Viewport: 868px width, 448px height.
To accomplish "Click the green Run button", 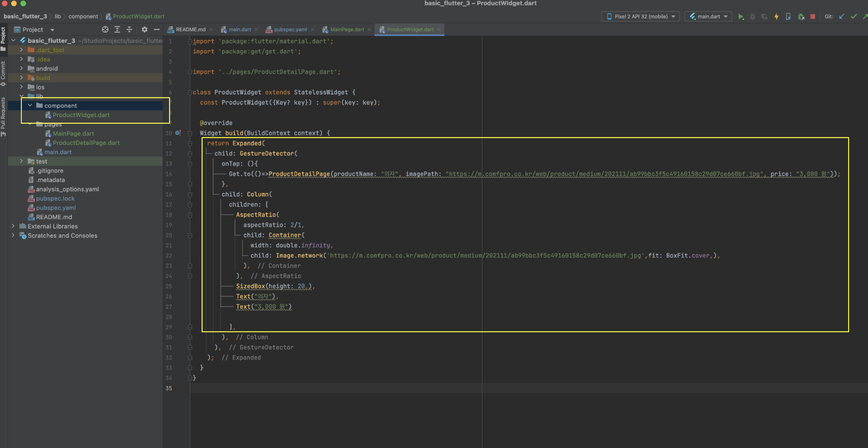I will pyautogui.click(x=741, y=17).
